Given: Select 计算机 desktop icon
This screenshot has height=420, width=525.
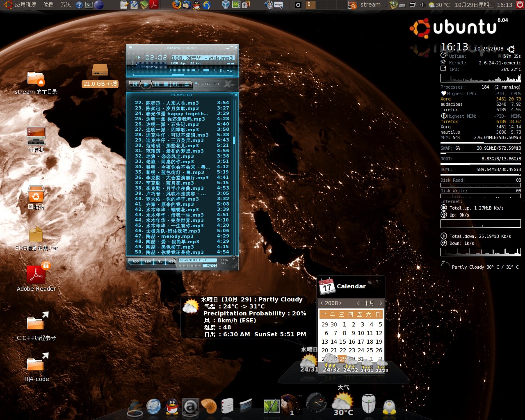Looking at the screenshot, I should 36,139.
